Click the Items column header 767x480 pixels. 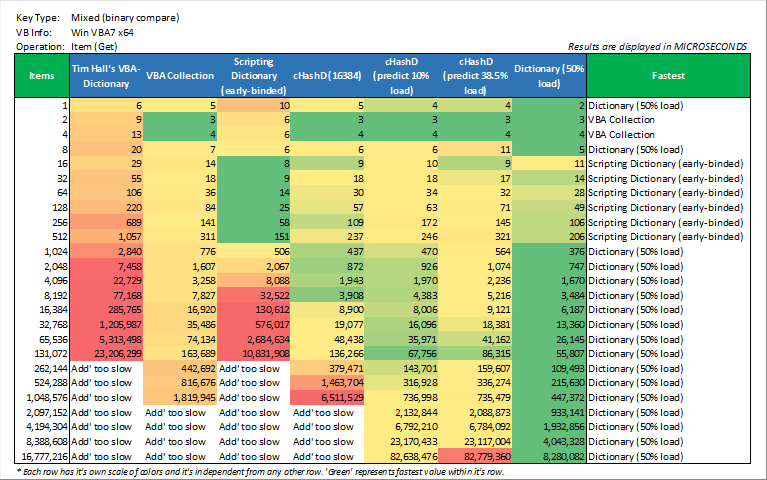(43, 75)
